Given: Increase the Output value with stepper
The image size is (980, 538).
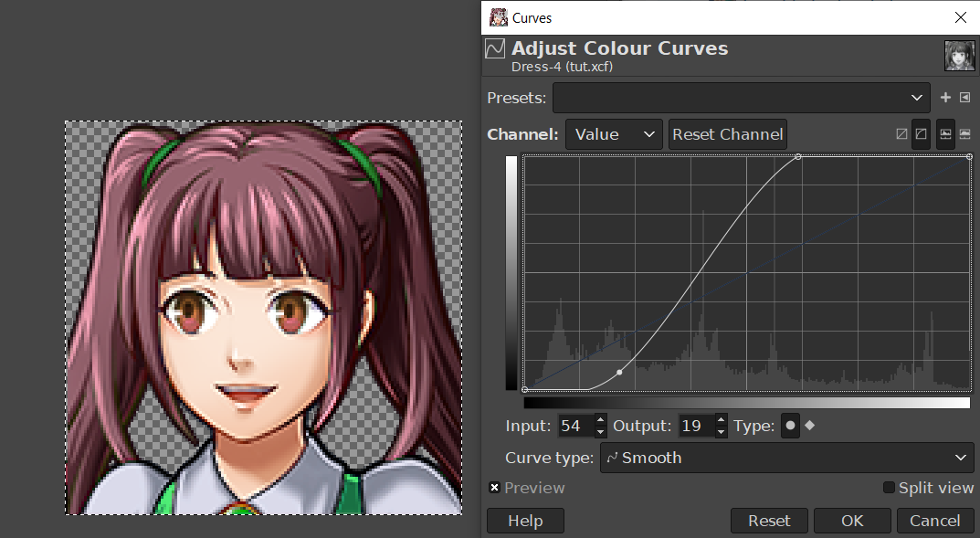Looking at the screenshot, I should tap(722, 420).
